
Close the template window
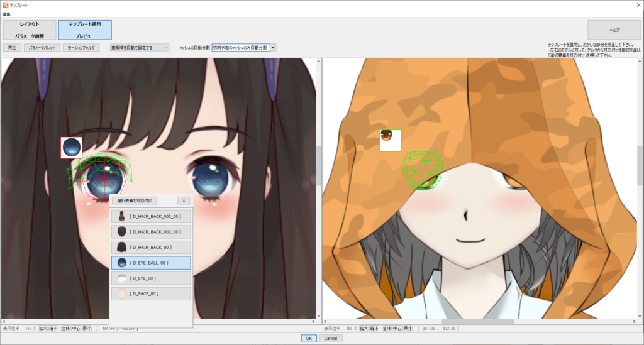click(638, 5)
